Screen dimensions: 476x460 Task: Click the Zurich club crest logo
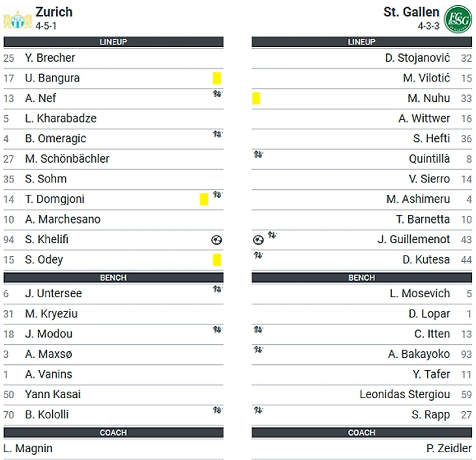tap(18, 20)
